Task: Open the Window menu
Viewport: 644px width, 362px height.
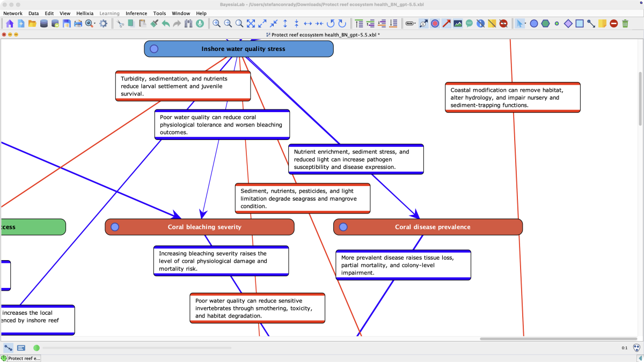Action: click(x=181, y=13)
